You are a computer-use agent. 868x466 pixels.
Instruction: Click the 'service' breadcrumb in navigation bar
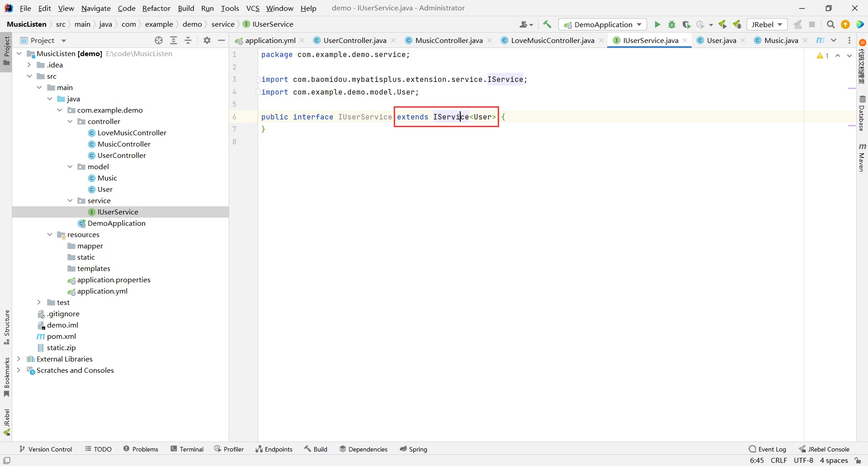[223, 24]
